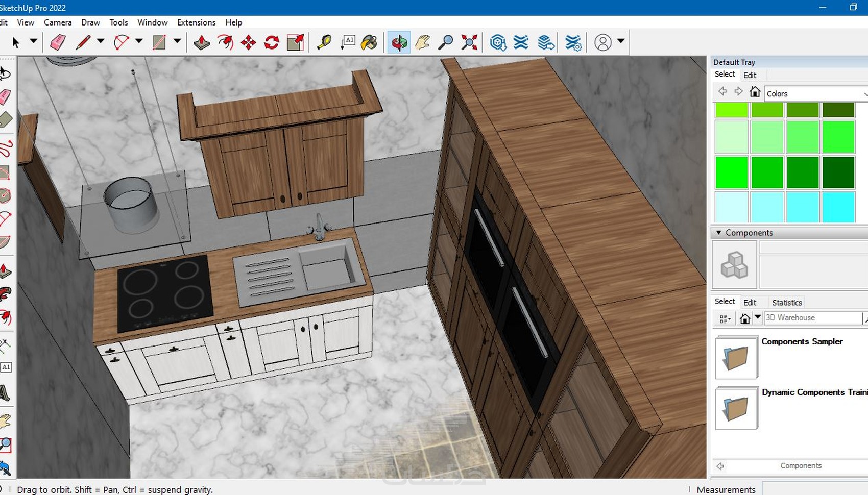Switch to the Edit tab in Colors panel

click(750, 75)
